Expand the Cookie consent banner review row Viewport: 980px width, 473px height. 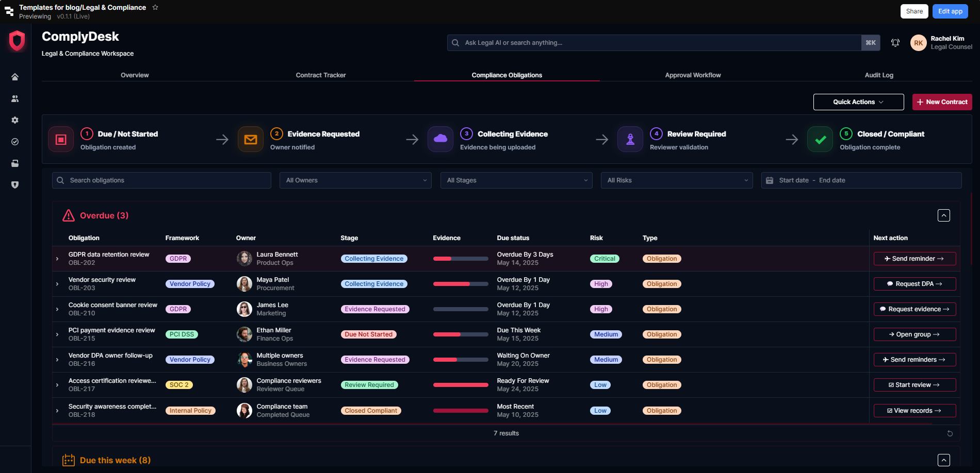[x=57, y=309]
